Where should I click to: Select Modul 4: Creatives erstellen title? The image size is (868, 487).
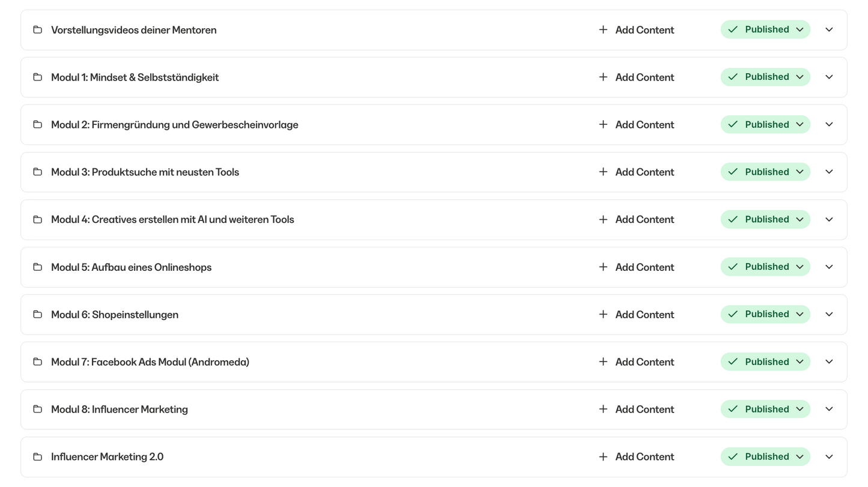172,219
